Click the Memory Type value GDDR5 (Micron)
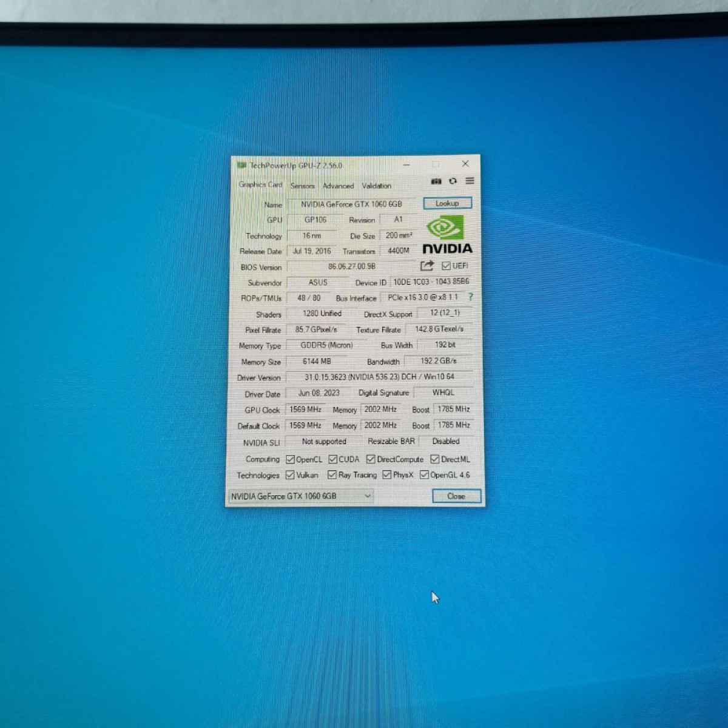This screenshot has width=728, height=728. click(x=327, y=345)
